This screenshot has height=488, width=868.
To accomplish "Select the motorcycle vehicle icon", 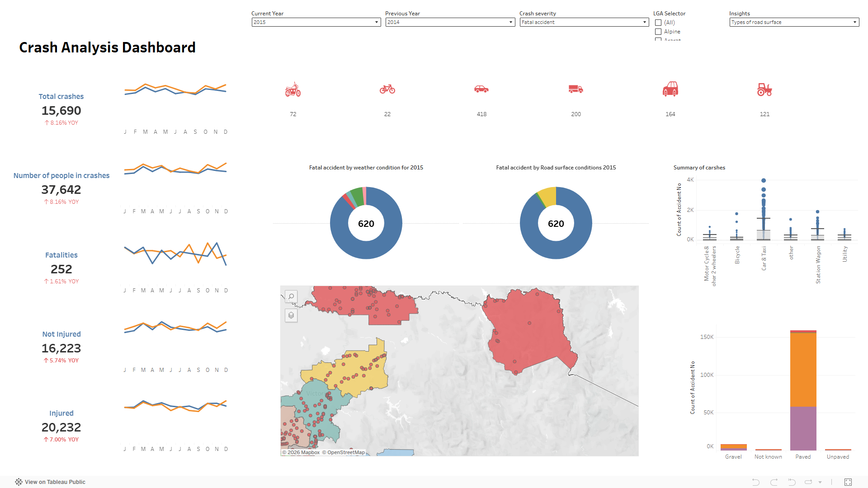I will [293, 89].
